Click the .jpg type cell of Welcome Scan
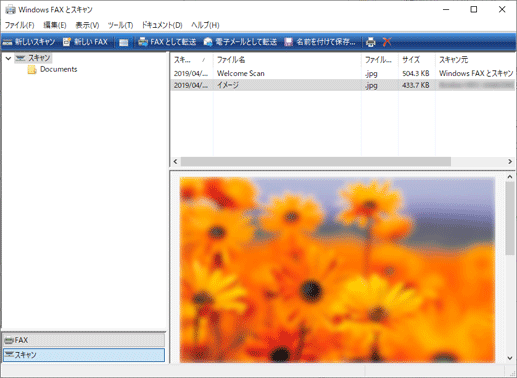 point(371,74)
